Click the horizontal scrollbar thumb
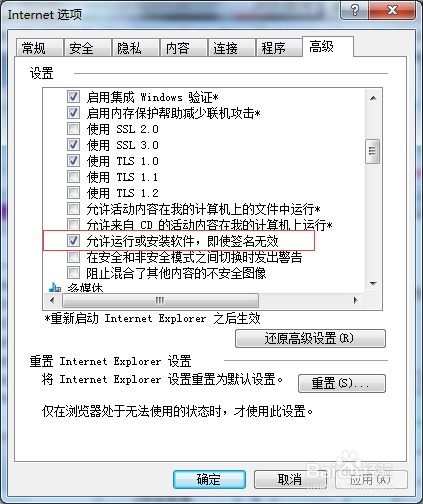This screenshot has width=423, height=504. pos(160,300)
